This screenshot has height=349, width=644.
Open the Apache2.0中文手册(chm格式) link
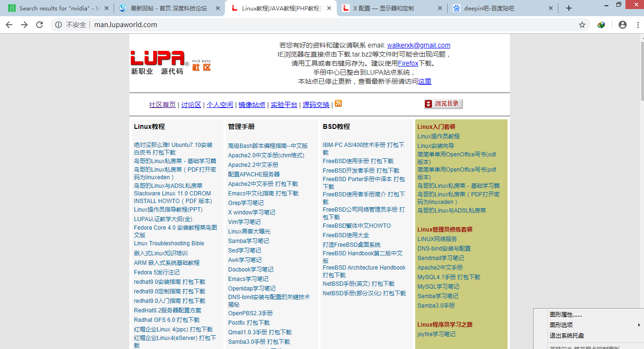click(266, 155)
